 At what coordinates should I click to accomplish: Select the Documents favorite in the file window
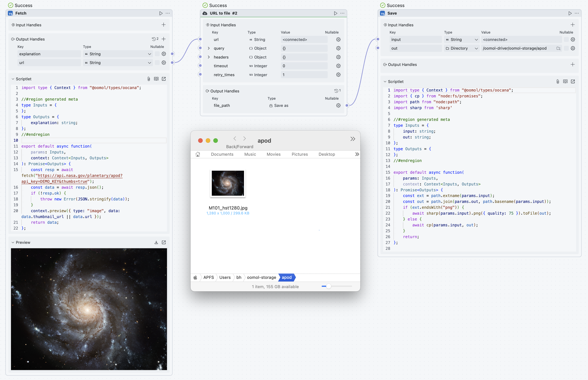(222, 154)
